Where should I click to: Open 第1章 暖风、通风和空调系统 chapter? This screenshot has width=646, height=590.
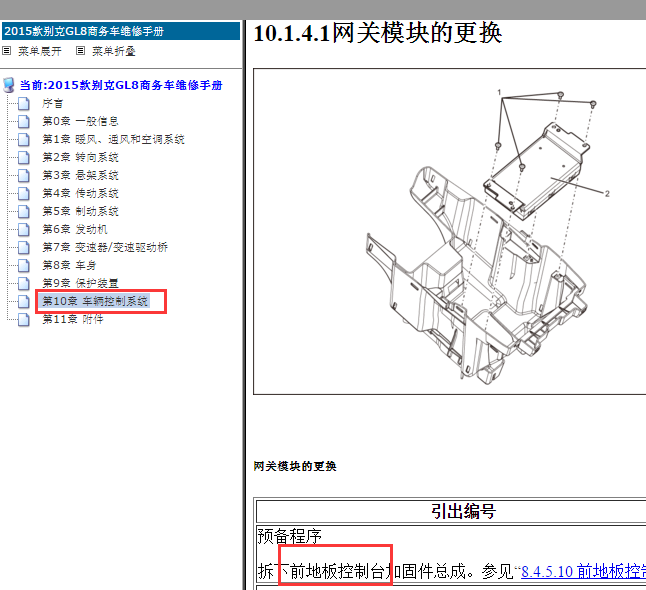(x=113, y=139)
